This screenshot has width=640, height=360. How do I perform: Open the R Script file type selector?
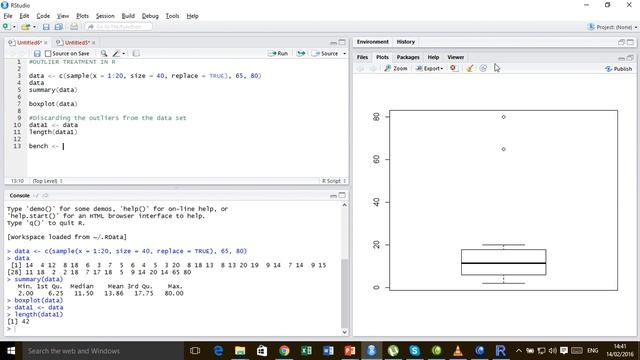(333, 181)
